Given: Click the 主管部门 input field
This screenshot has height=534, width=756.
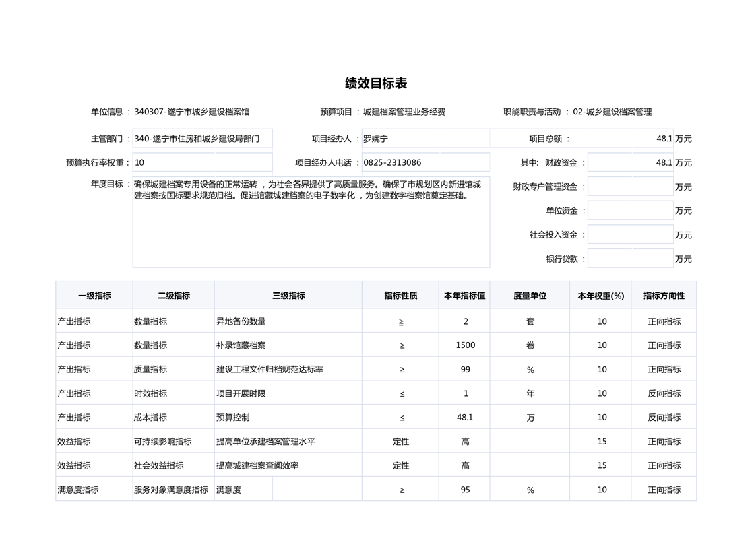Looking at the screenshot, I should (202, 139).
